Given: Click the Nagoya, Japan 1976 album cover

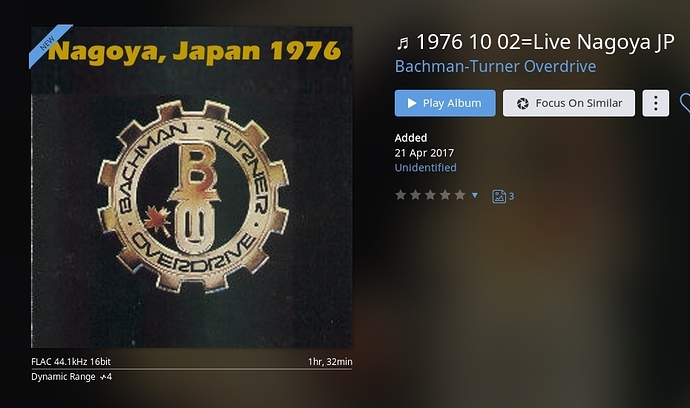Looking at the screenshot, I should (x=191, y=187).
